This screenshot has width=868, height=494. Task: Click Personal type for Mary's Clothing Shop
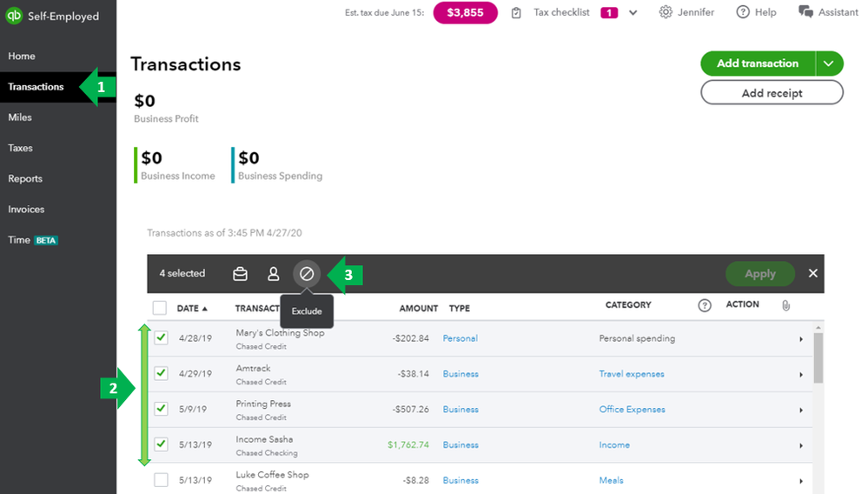pyautogui.click(x=460, y=338)
